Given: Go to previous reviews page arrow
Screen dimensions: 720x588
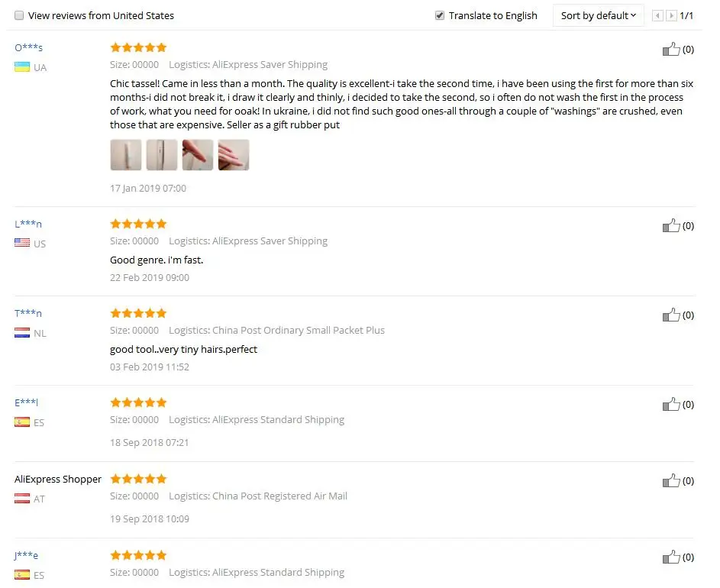Looking at the screenshot, I should (657, 15).
